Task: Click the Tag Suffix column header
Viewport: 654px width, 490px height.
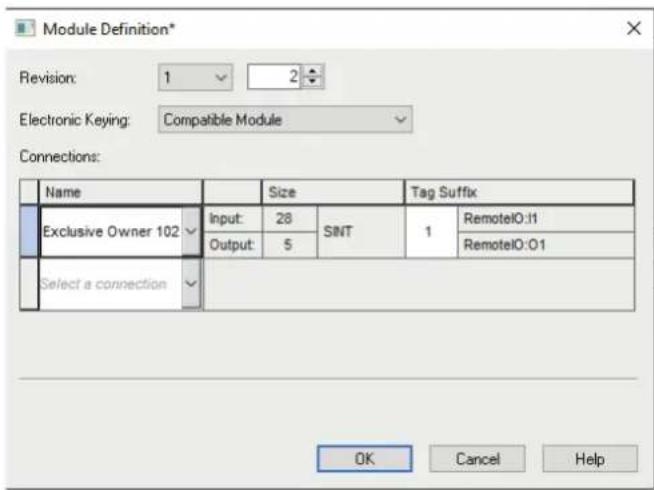Action: pyautogui.click(x=519, y=192)
